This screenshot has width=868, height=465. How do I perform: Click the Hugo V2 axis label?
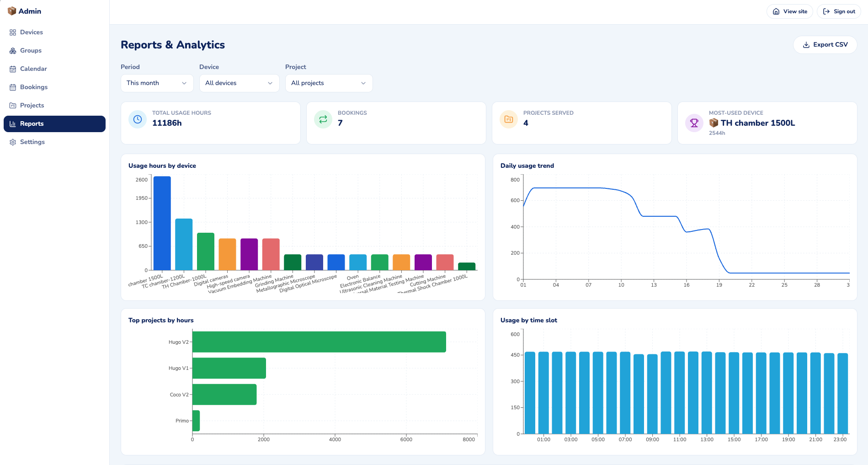[178, 342]
